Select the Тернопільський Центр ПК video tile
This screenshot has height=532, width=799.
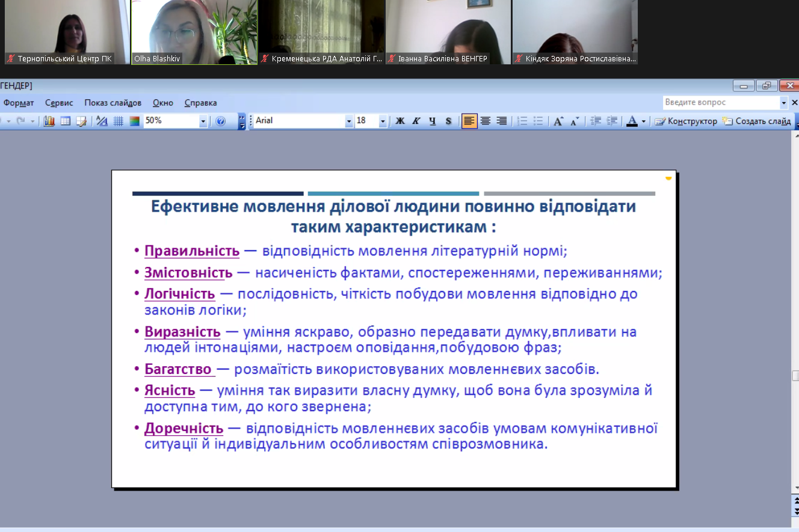coord(67,32)
